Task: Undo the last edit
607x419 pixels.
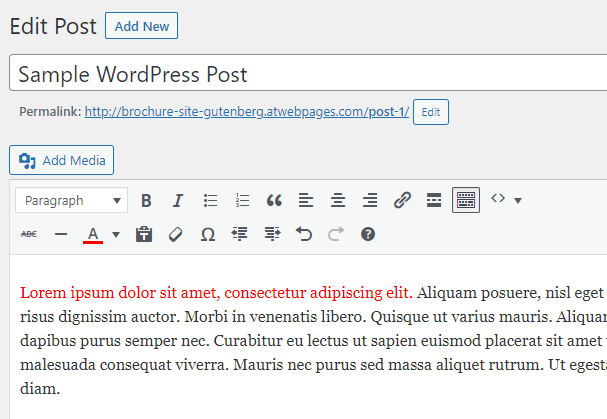Action: click(x=304, y=234)
